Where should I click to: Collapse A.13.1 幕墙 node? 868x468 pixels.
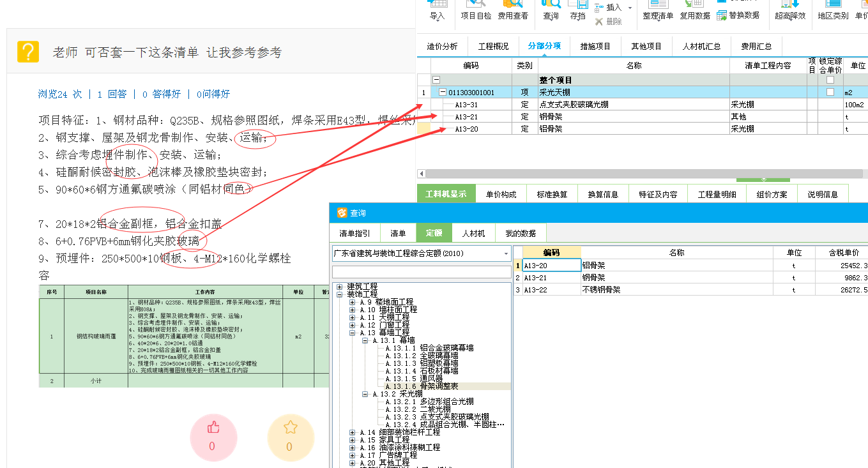(365, 340)
